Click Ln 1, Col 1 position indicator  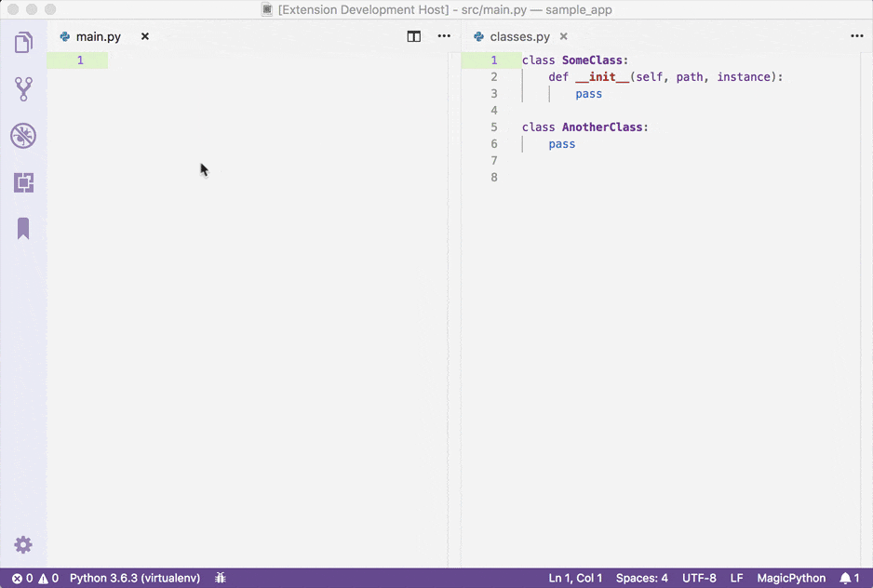575,578
